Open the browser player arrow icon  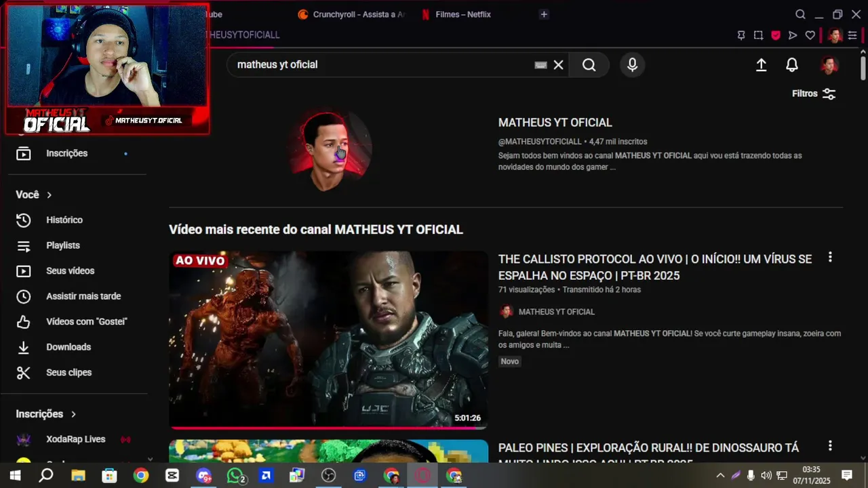coord(793,35)
